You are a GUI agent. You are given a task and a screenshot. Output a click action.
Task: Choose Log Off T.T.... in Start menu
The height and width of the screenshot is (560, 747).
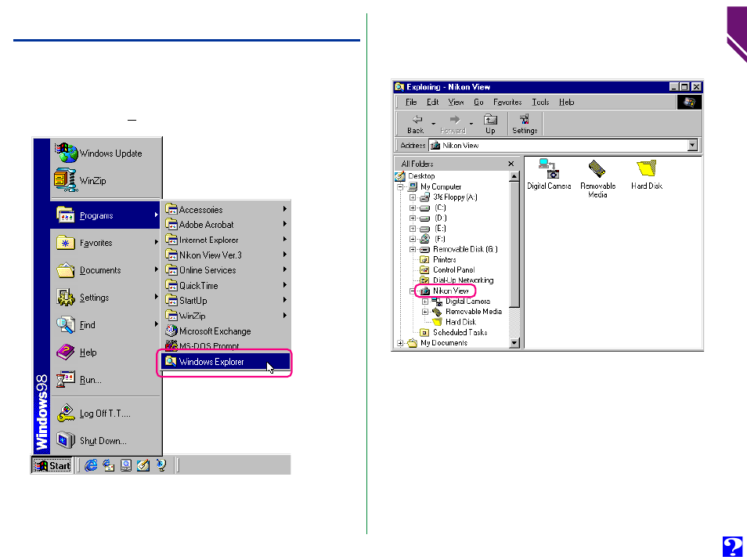tap(106, 414)
